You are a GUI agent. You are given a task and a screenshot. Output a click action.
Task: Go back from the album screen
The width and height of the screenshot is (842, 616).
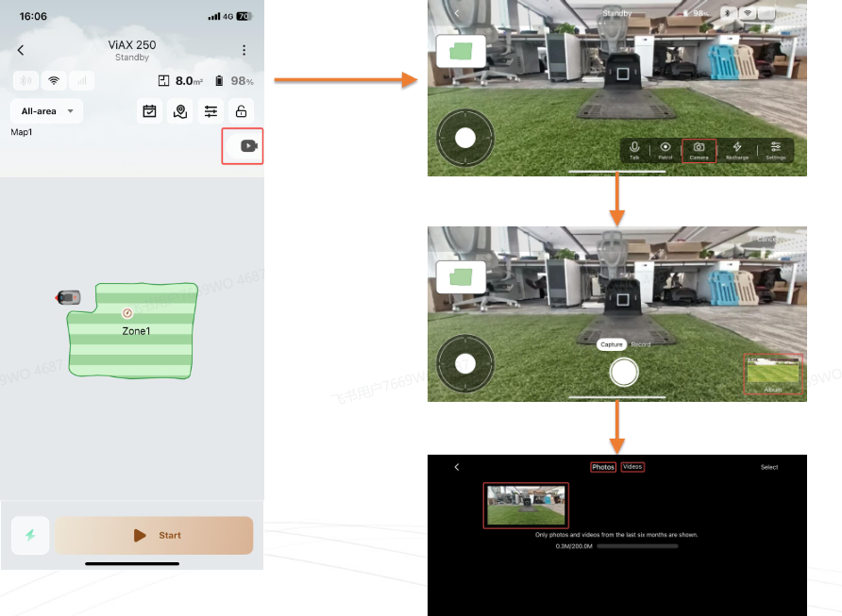click(457, 467)
